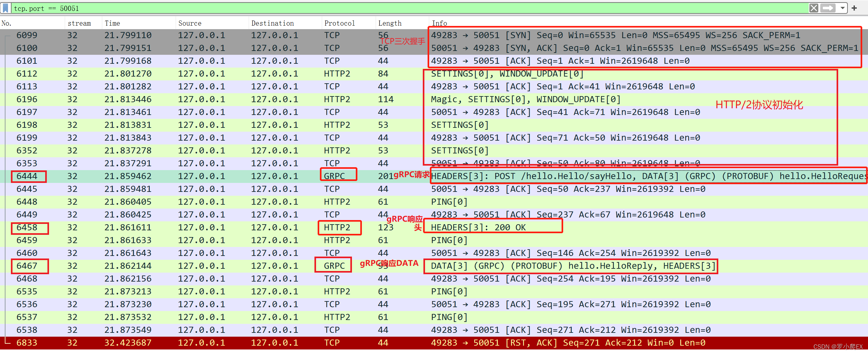Open recent display filters dropdown arrow
Image resolution: width=868 pixels, height=353 pixels.
[x=842, y=8]
